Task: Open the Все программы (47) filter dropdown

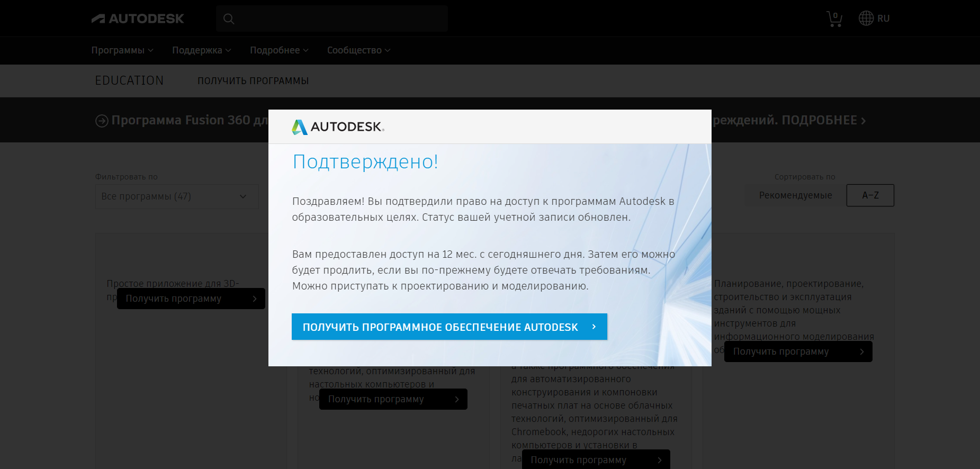Action: click(177, 196)
